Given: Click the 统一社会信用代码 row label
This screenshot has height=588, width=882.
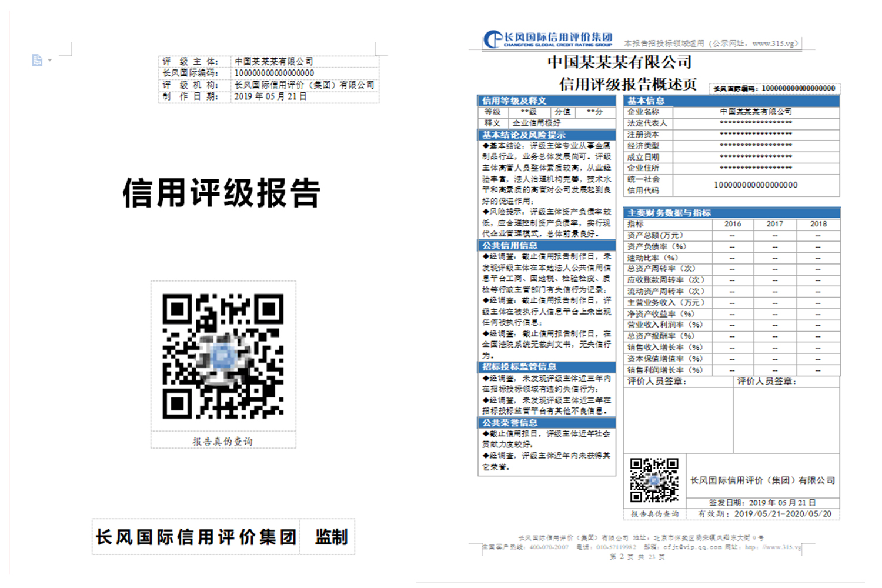Looking at the screenshot, I should click(643, 185).
